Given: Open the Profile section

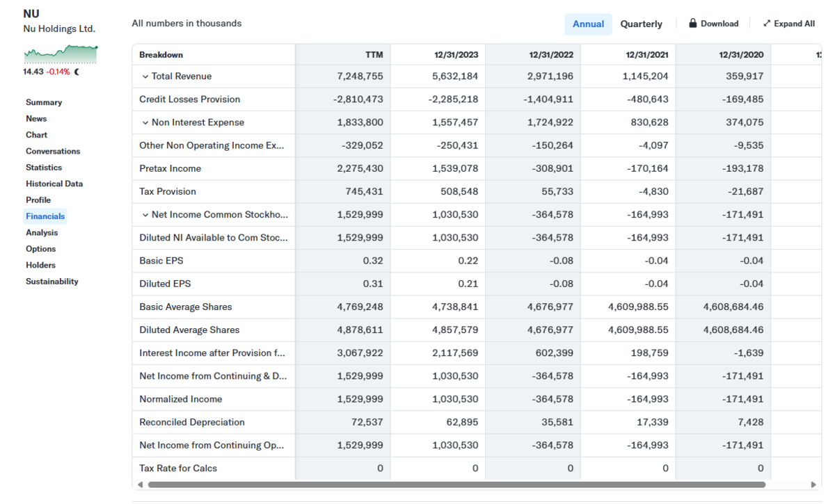Looking at the screenshot, I should click(38, 200).
